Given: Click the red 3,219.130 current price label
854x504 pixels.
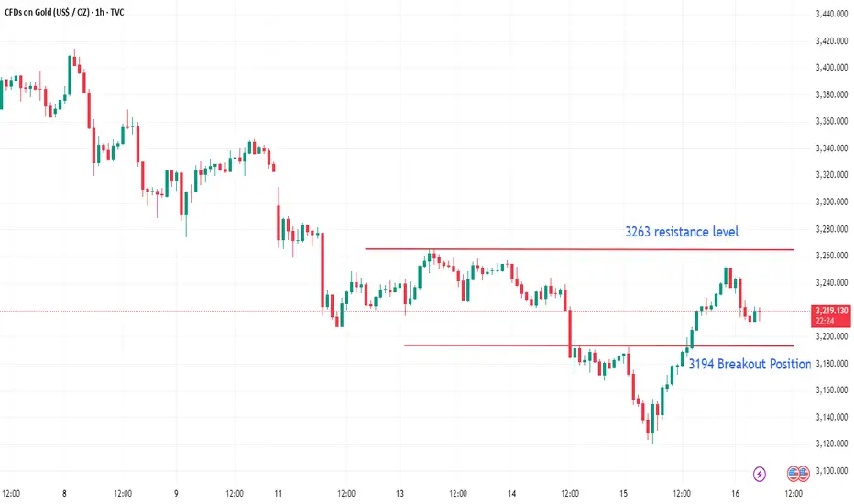Looking at the screenshot, I should (831, 311).
